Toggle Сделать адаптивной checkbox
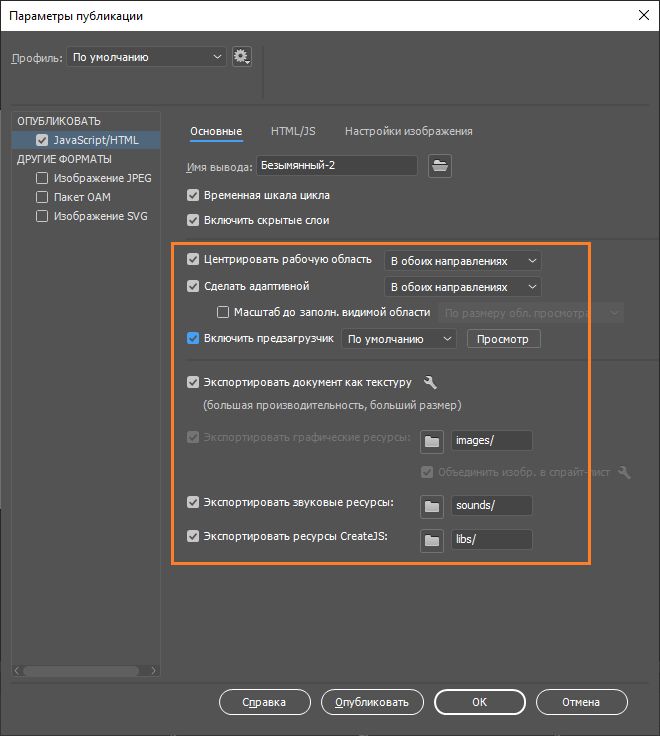The width and height of the screenshot is (660, 736). click(193, 286)
